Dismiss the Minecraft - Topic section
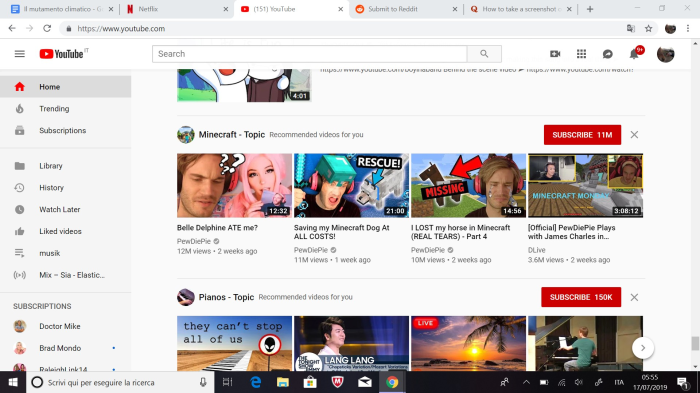The height and width of the screenshot is (393, 700). [634, 135]
